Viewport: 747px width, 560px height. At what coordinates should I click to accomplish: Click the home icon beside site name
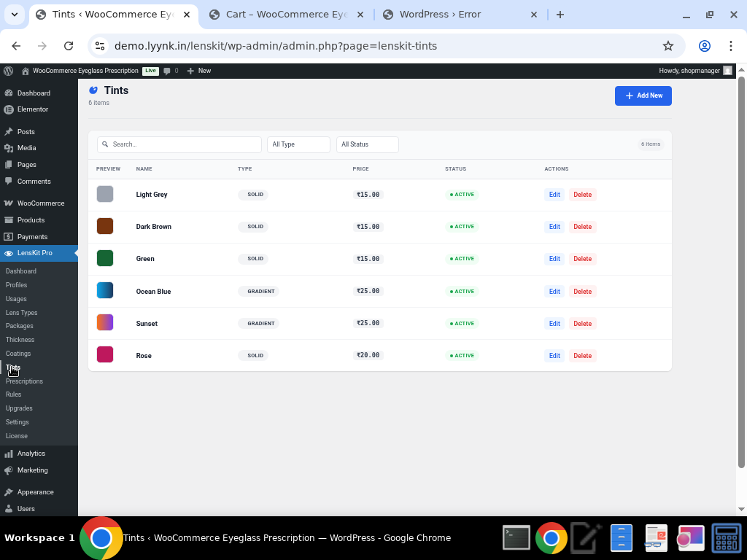(x=26, y=71)
